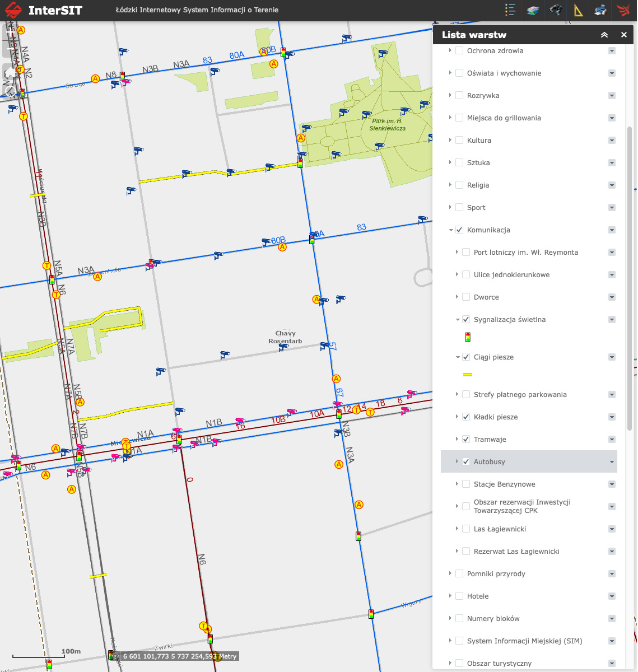Collapse the Komunikacja layer group

click(451, 230)
